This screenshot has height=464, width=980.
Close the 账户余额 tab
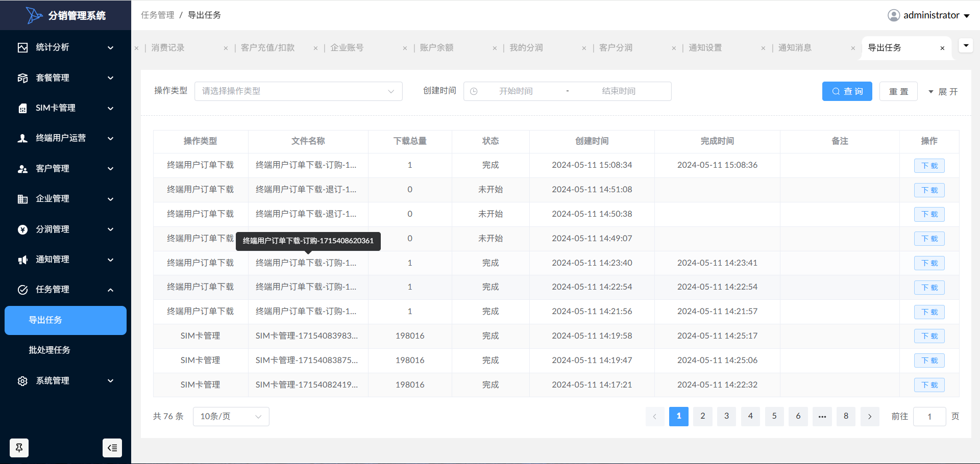pos(495,48)
